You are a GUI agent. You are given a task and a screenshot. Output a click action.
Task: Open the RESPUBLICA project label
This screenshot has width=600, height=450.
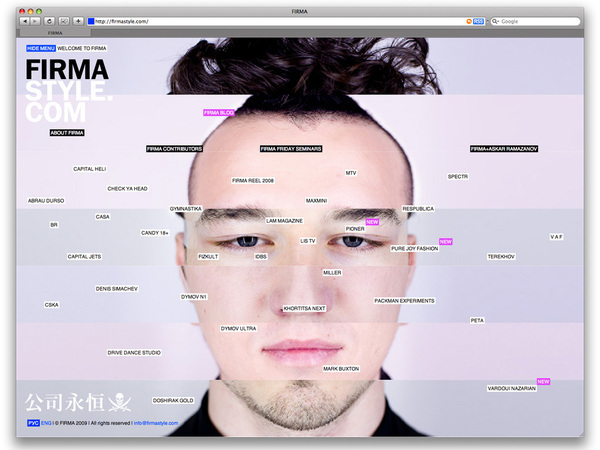coord(418,209)
